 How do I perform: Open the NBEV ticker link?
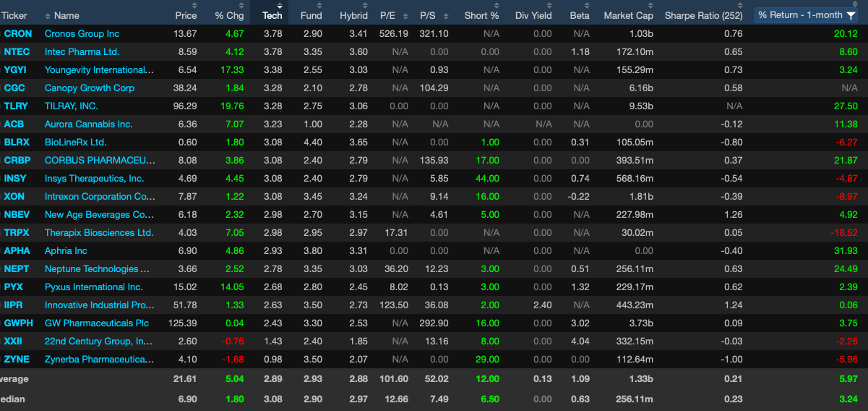click(x=17, y=215)
